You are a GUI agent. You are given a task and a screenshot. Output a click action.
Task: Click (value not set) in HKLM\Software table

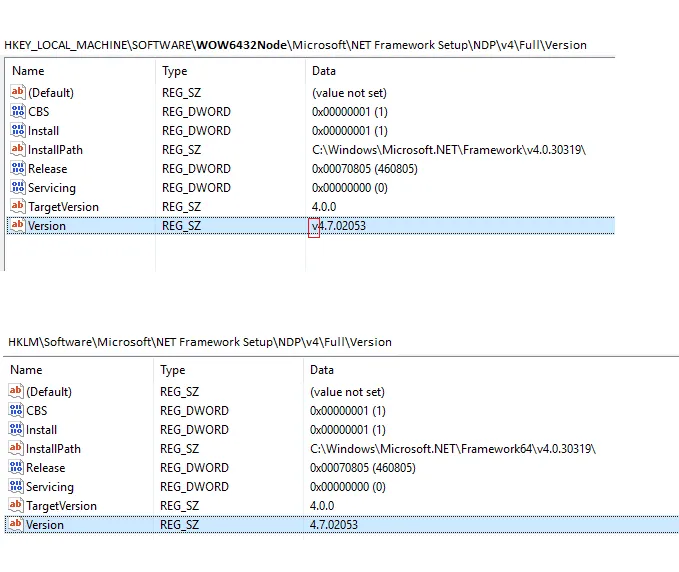(x=347, y=392)
